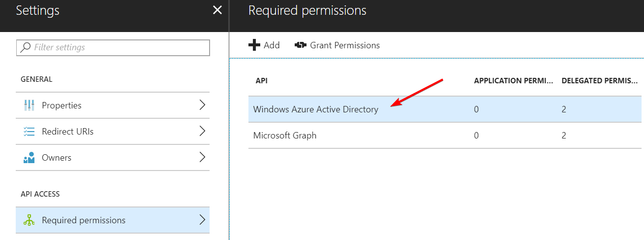Click the Settings blade title
This screenshot has width=644, height=240.
pos(38,10)
